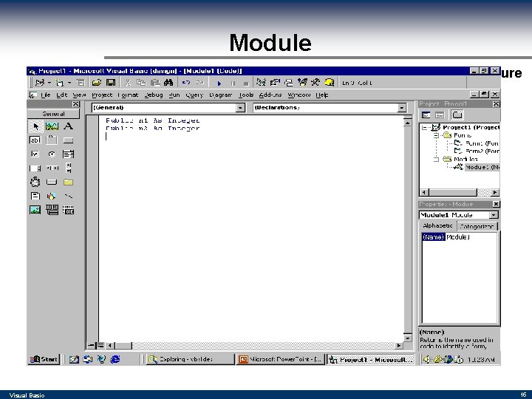Open the Tools menu
Viewport: 532px width, 399px height.
coord(246,95)
